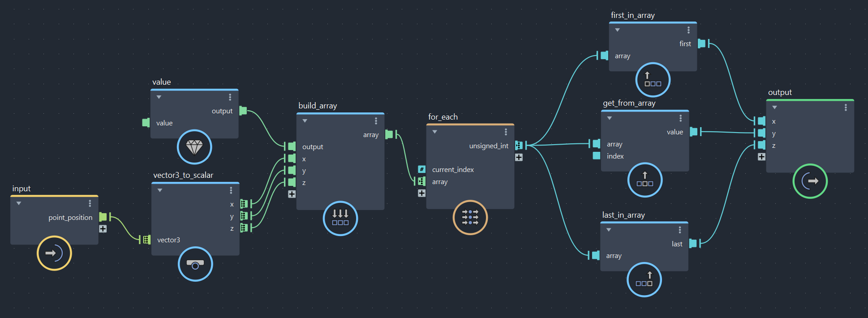Click vector3_to_scalar x output port
The height and width of the screenshot is (318, 868).
(x=244, y=204)
